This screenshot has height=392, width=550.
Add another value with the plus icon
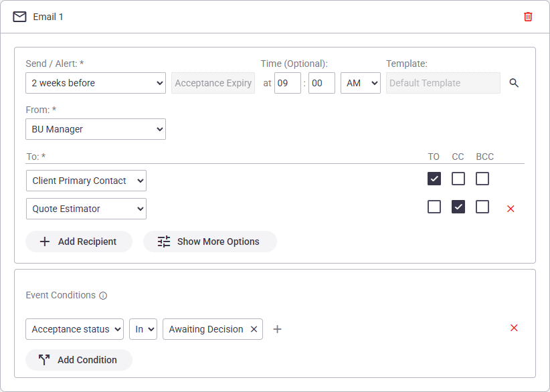(x=277, y=329)
